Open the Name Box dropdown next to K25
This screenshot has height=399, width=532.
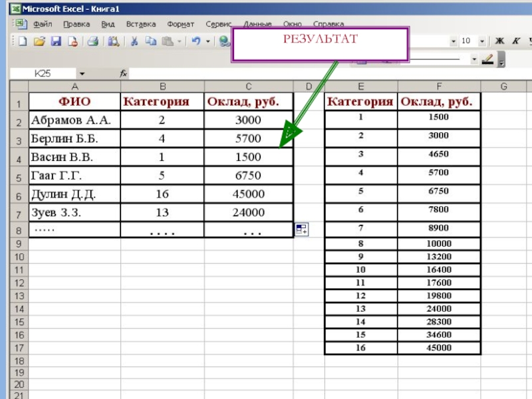[82, 74]
